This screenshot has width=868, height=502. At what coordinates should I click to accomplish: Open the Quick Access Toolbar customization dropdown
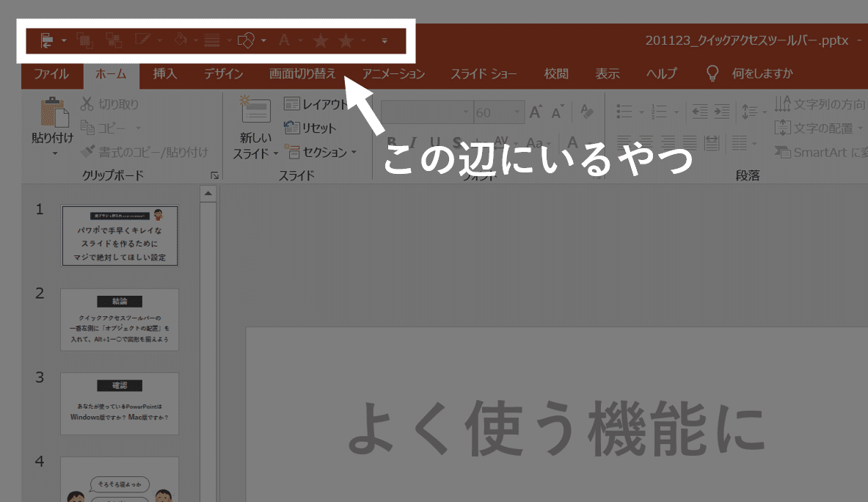tap(384, 42)
